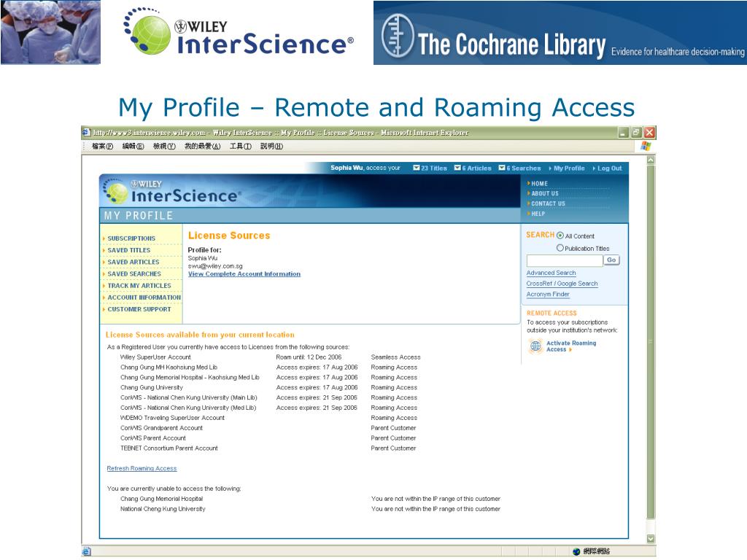Click National Cheng Kung University unavailable entry
Image resolution: width=747 pixels, height=560 pixels.
point(163,509)
